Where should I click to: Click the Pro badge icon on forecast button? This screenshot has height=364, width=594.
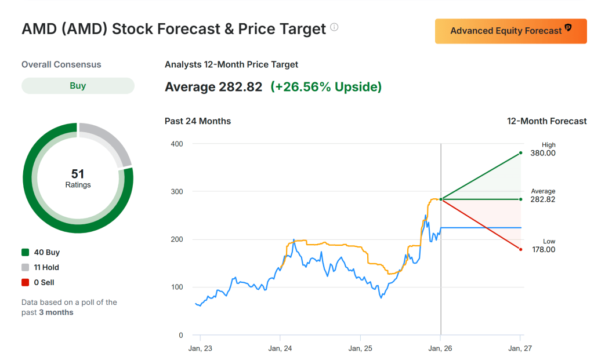tap(568, 28)
